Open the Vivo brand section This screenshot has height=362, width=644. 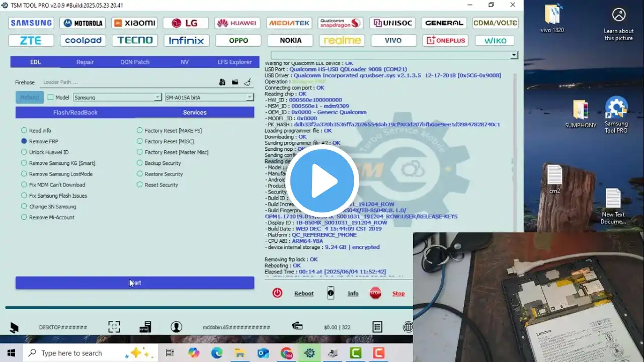point(394,40)
